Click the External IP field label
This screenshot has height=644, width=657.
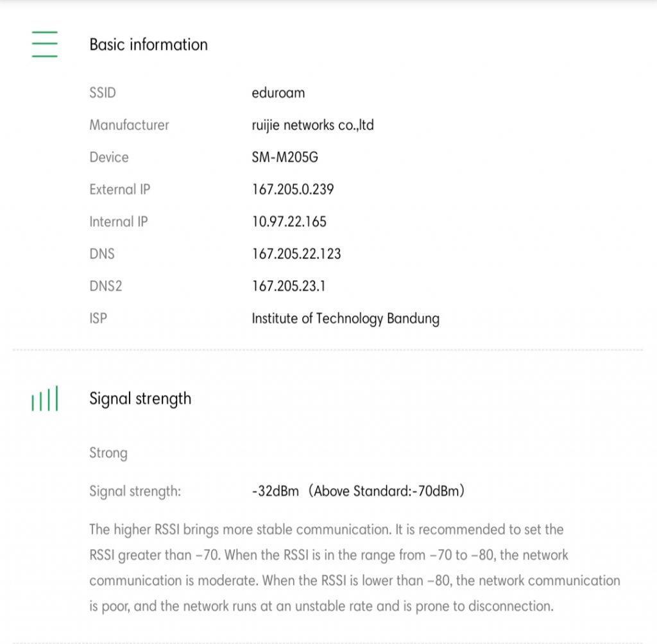(120, 189)
